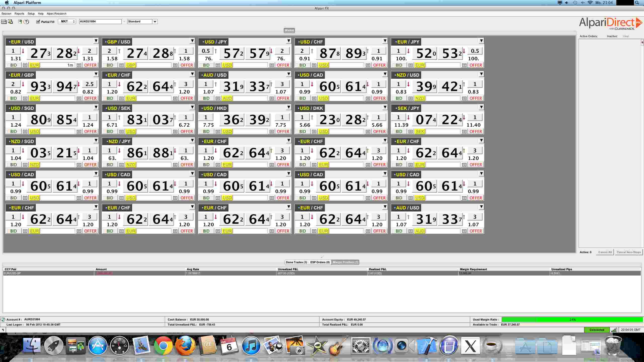This screenshot has width=644, height=362.
Task: Click bid-side order list icon in EUR/USD tile
Action: [25, 65]
